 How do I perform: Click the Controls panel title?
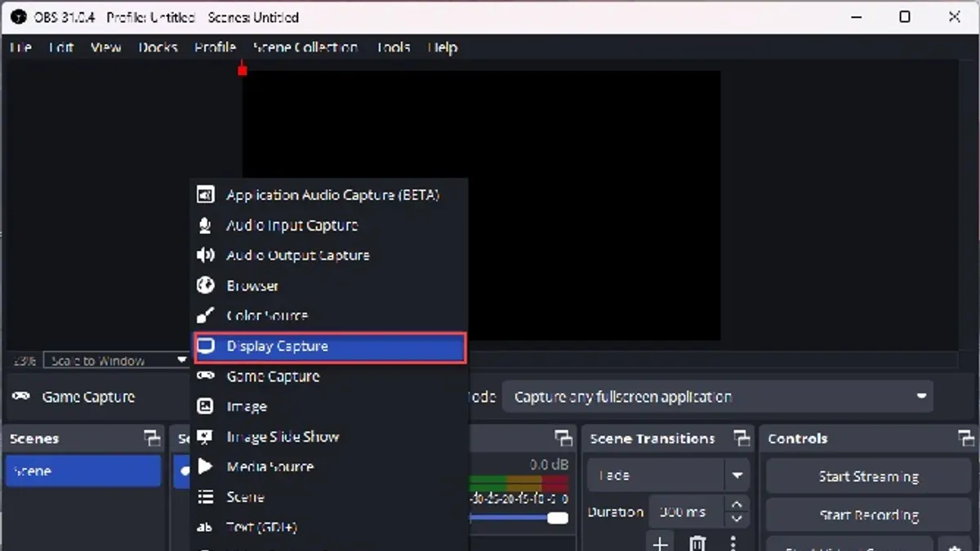tap(797, 438)
